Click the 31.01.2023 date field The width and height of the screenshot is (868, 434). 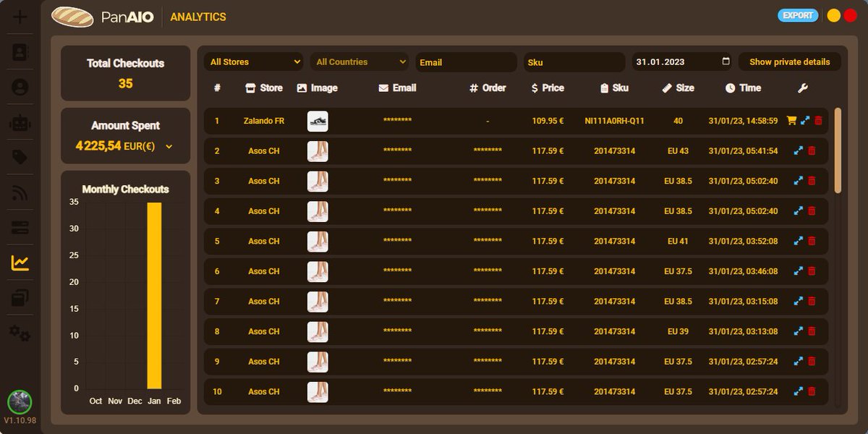point(682,62)
